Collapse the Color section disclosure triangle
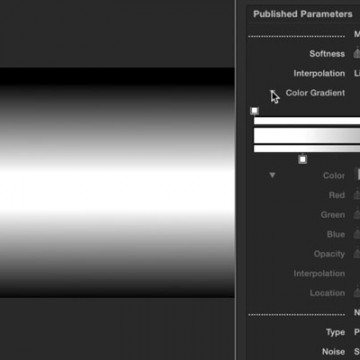The width and height of the screenshot is (360, 360). (272, 175)
